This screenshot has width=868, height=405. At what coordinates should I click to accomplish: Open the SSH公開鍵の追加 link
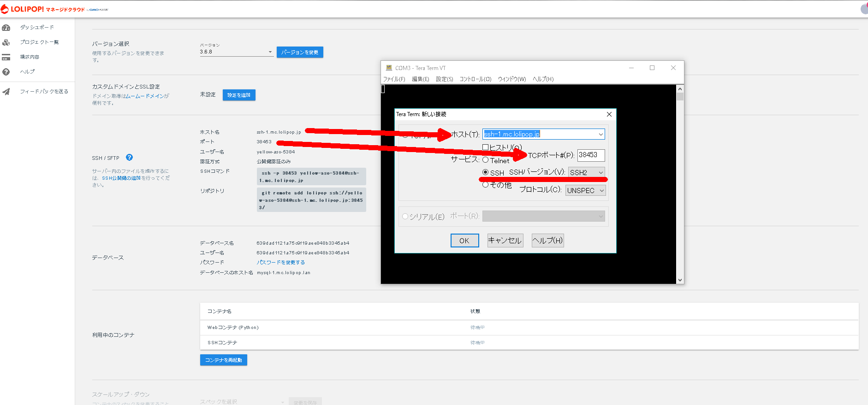121,178
